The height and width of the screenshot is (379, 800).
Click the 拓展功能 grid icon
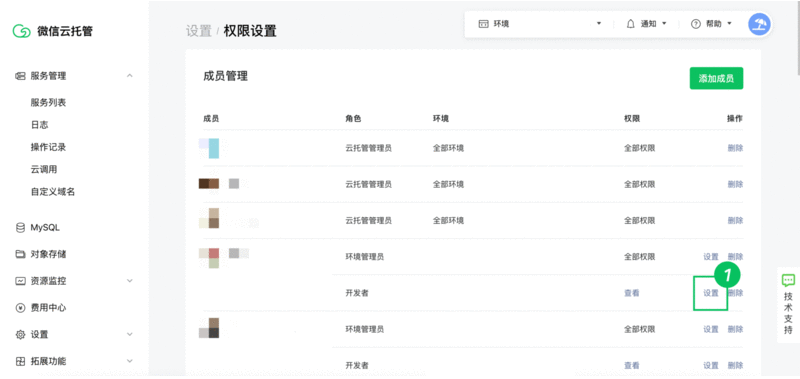pyautogui.click(x=20, y=361)
